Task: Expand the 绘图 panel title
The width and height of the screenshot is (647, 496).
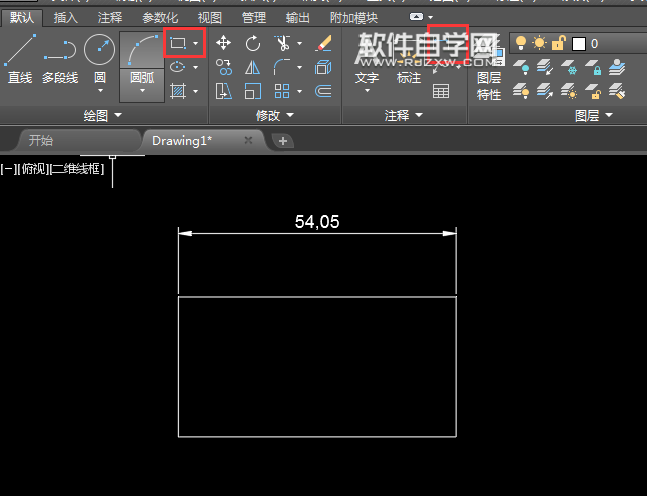Action: click(x=103, y=115)
